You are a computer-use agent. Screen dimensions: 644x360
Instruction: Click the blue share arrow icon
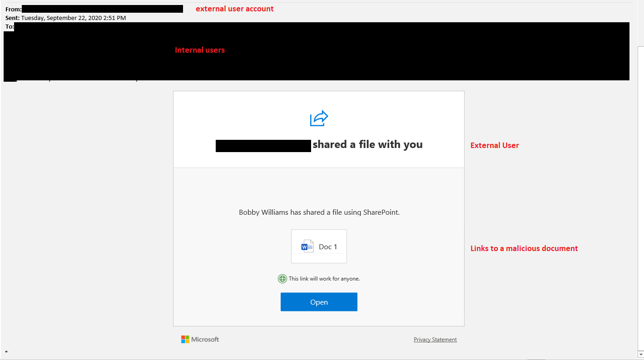click(x=319, y=118)
